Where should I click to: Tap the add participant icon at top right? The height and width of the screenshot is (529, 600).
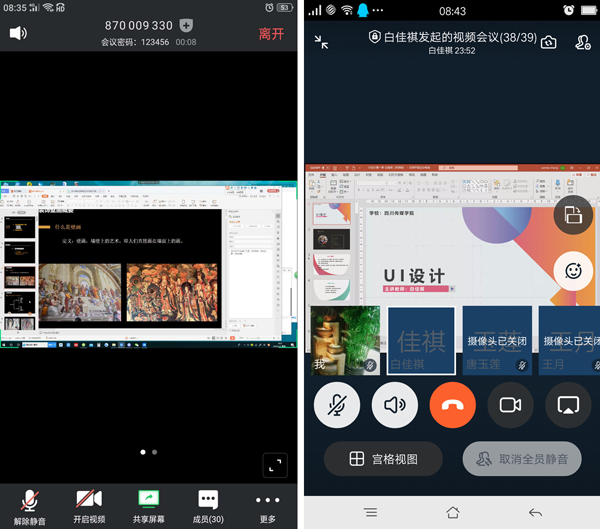(x=583, y=42)
